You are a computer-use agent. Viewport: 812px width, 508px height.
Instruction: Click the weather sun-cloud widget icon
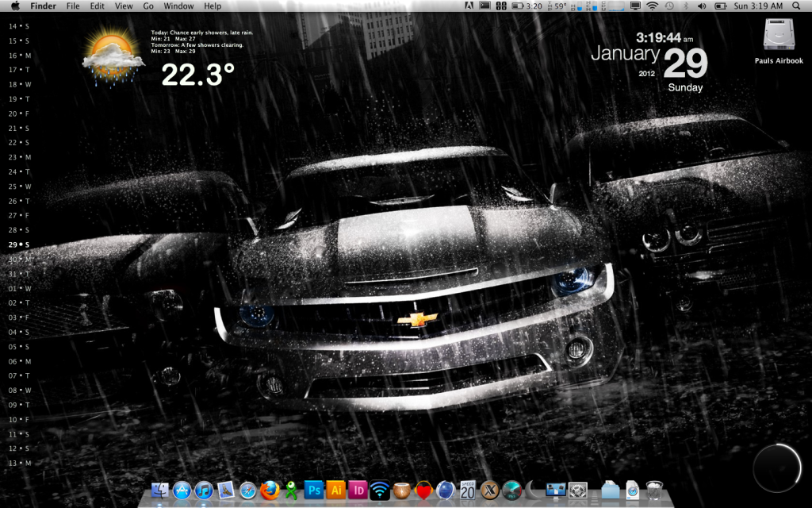[x=113, y=58]
